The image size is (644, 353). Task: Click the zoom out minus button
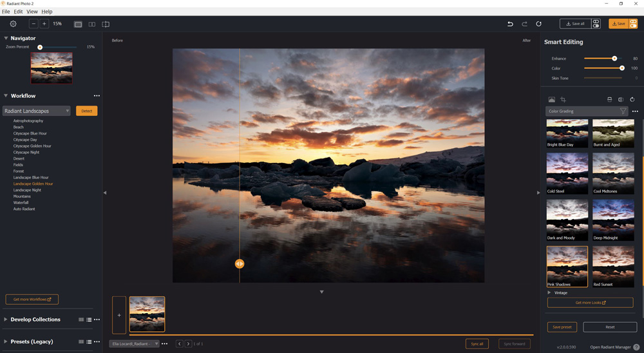[x=33, y=24]
